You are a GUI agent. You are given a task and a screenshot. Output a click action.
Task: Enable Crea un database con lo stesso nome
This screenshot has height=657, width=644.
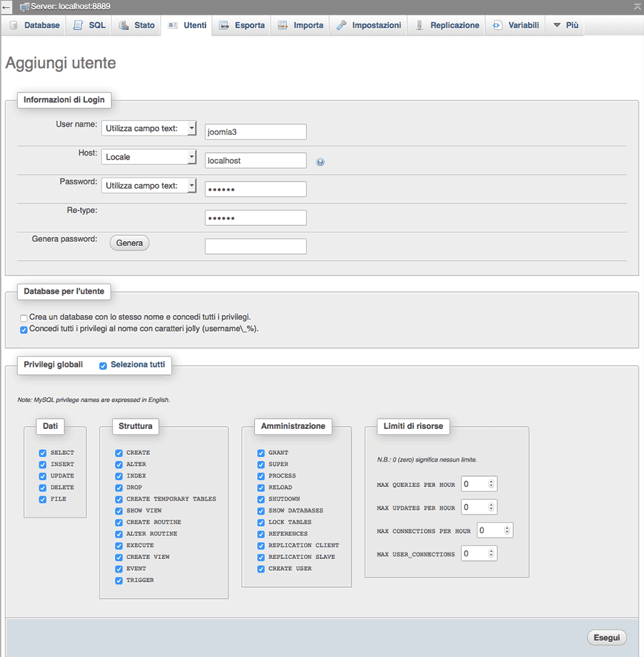pos(24,318)
